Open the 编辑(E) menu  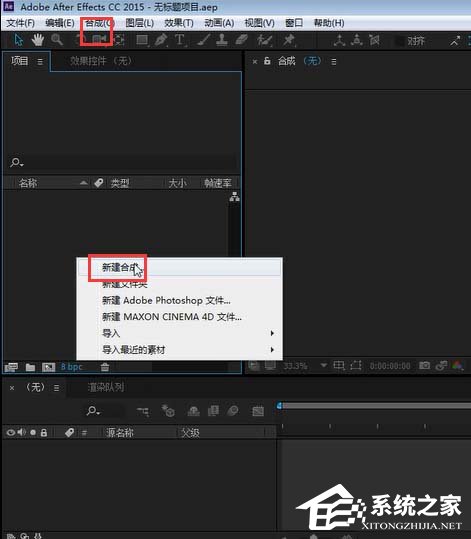[60, 23]
